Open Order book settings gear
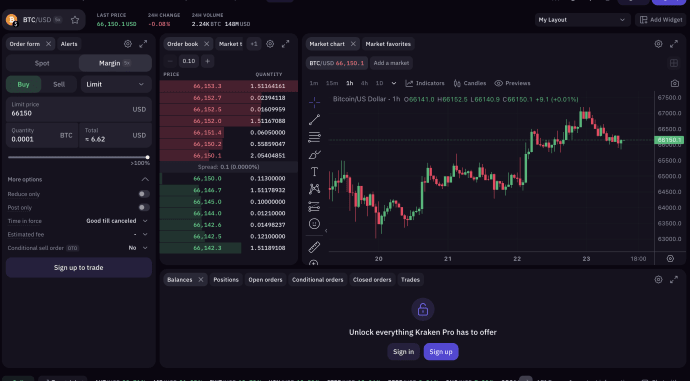The height and width of the screenshot is (381, 690). point(270,44)
